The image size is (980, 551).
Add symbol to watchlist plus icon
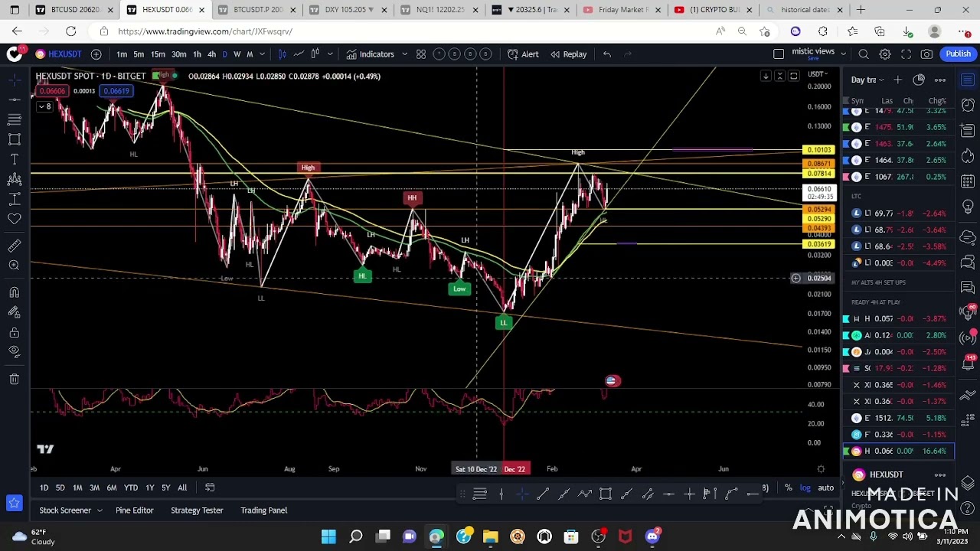point(898,80)
